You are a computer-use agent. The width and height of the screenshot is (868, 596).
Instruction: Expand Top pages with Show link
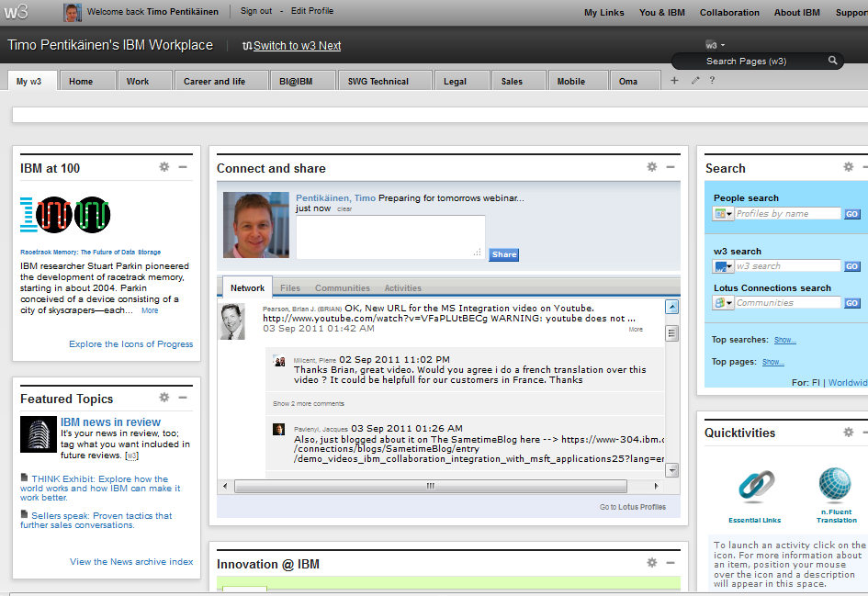(x=773, y=362)
